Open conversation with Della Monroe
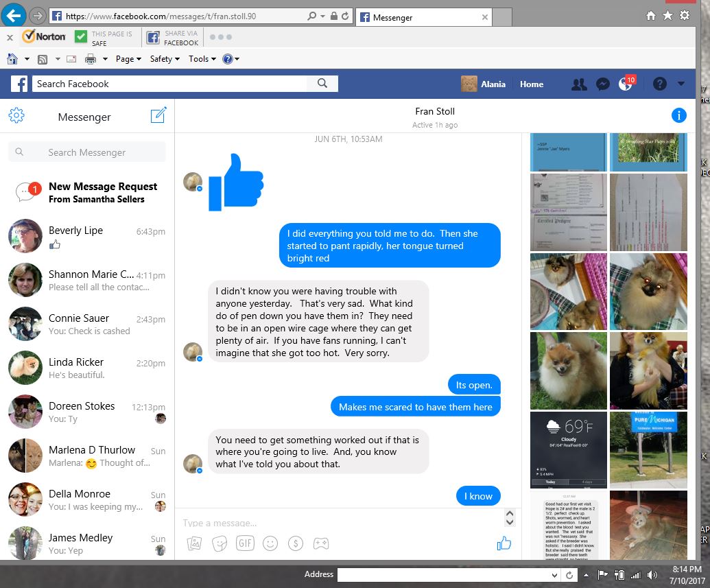 pyautogui.click(x=87, y=500)
